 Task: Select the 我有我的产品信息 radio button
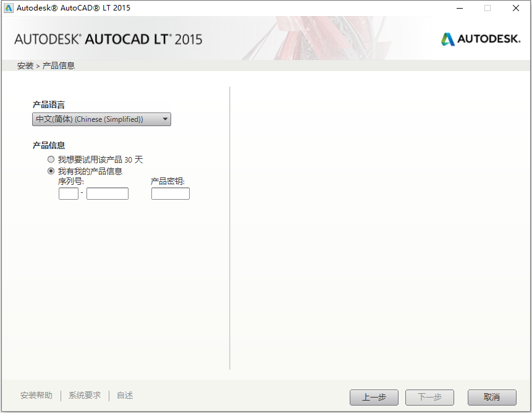(51, 171)
